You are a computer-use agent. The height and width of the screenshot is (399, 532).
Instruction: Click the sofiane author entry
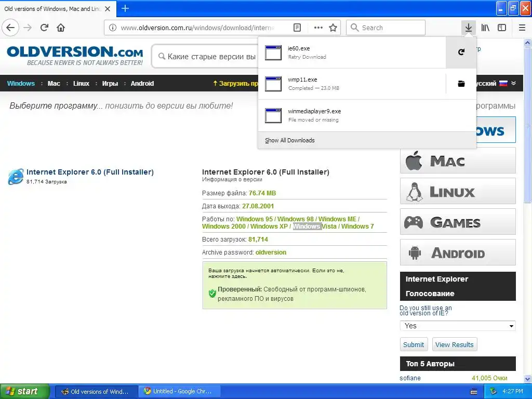point(410,378)
